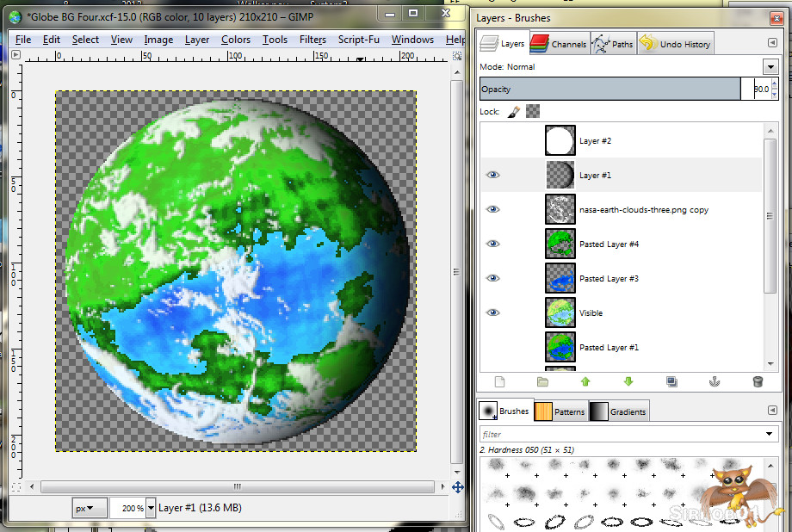This screenshot has width=792, height=532.
Task: Lower the layer with green down arrow
Action: tap(628, 381)
